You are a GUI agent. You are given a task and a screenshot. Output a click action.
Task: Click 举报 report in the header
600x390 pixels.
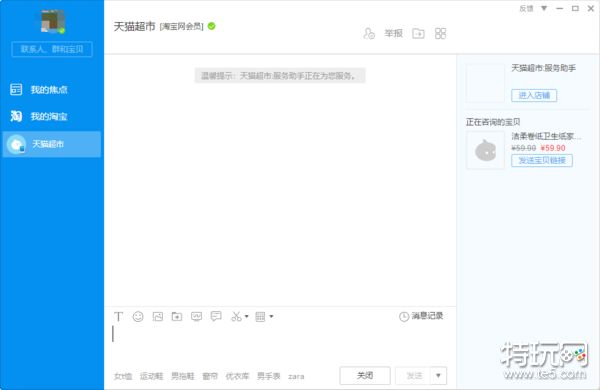pos(393,34)
